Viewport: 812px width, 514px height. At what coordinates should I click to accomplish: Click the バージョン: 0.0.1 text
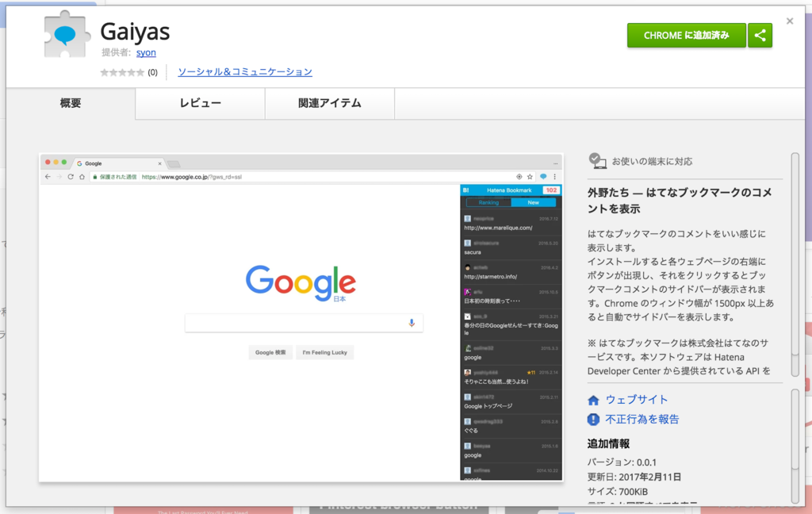click(x=622, y=462)
